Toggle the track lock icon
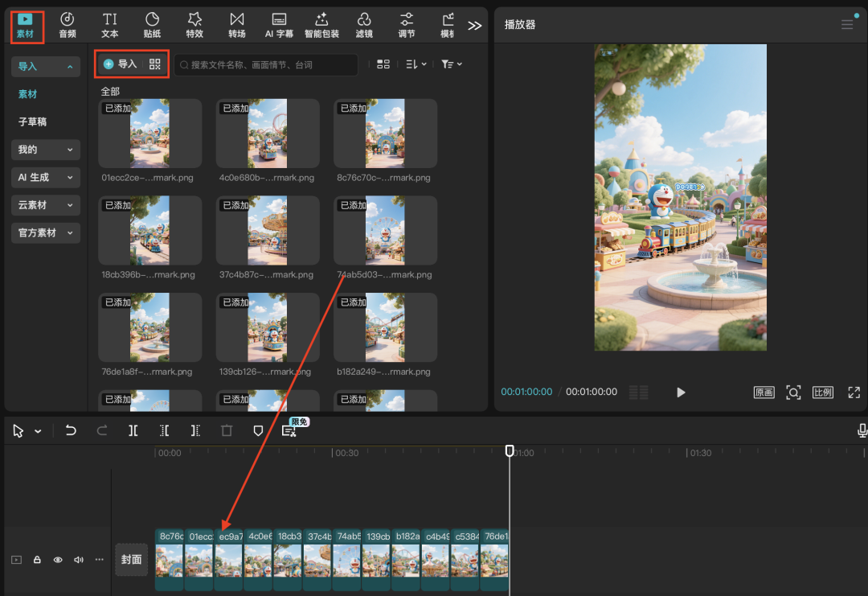Viewport: 868px width, 596px height. [x=37, y=560]
